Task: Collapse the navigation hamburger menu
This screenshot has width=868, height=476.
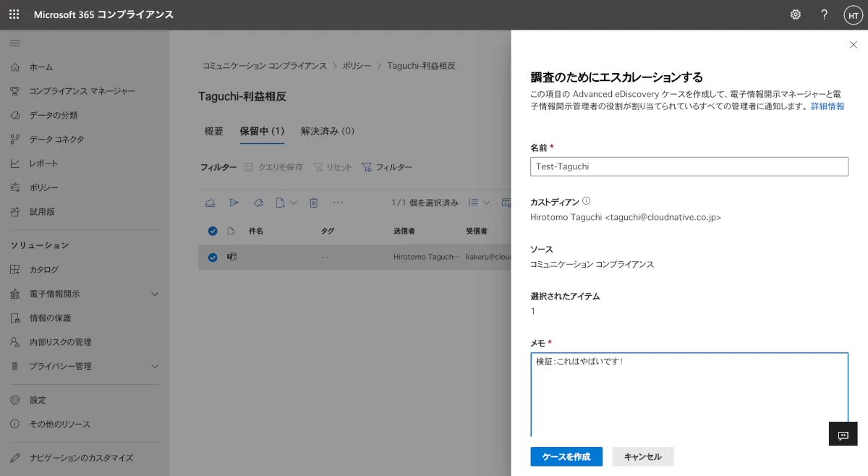Action: coord(14,43)
